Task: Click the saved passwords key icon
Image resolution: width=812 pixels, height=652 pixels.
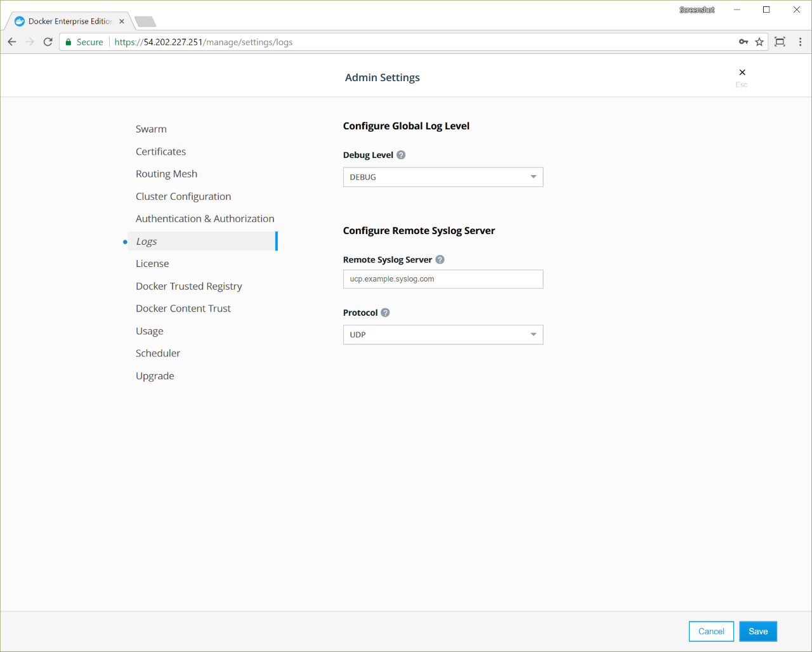Action: 743,42
